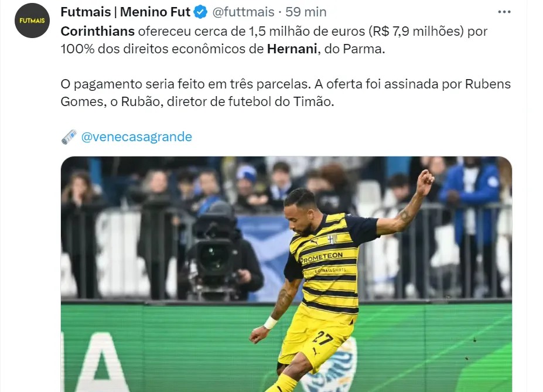The height and width of the screenshot is (392, 543).
Task: Click the Parma crest on the jersey
Action: coord(332,238)
